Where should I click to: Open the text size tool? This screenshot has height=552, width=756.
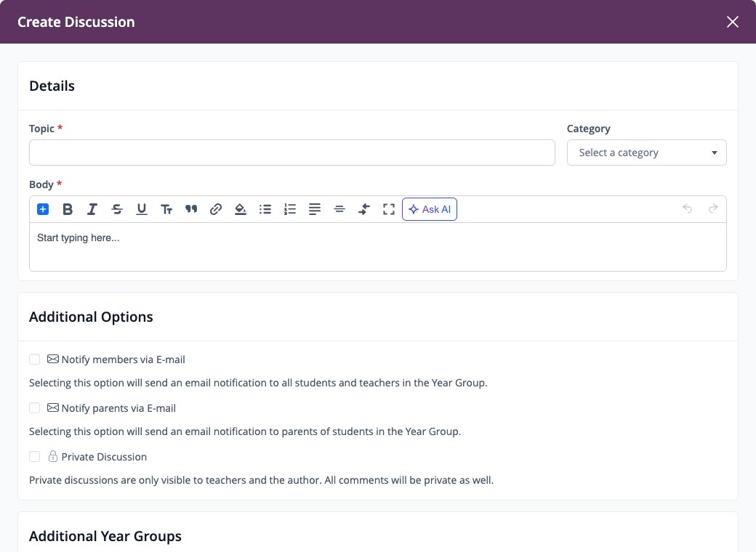tap(166, 209)
